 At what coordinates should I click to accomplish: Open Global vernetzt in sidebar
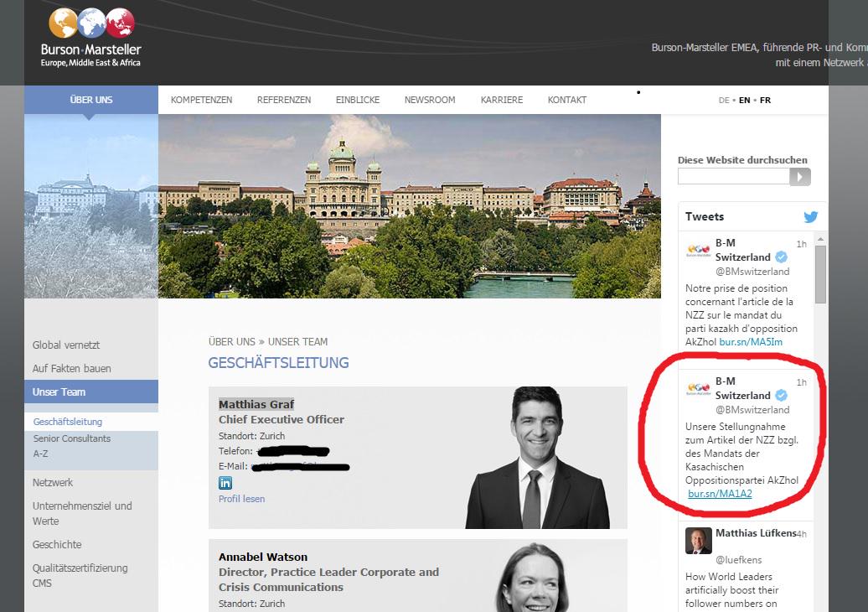66,345
